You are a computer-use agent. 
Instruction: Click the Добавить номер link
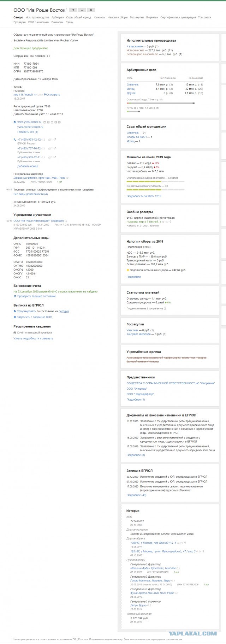tap(28, 166)
